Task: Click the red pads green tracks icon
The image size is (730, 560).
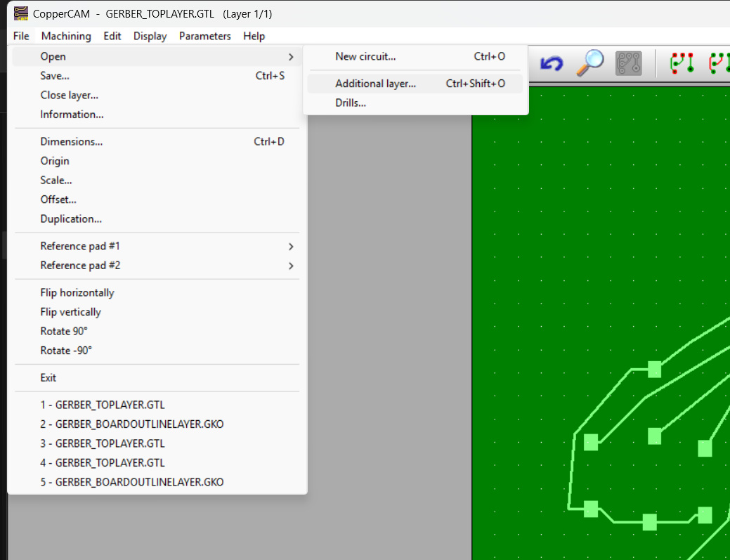Action: click(x=682, y=63)
